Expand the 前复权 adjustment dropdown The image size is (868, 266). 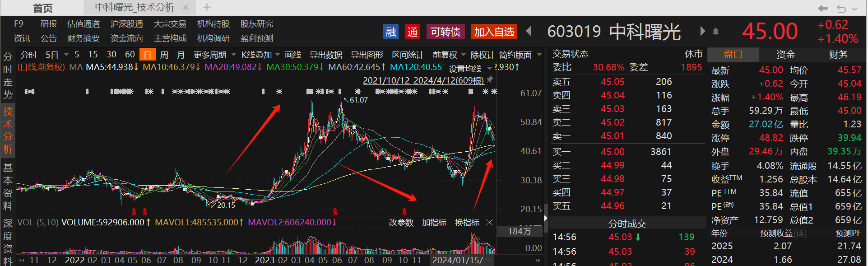(464, 55)
